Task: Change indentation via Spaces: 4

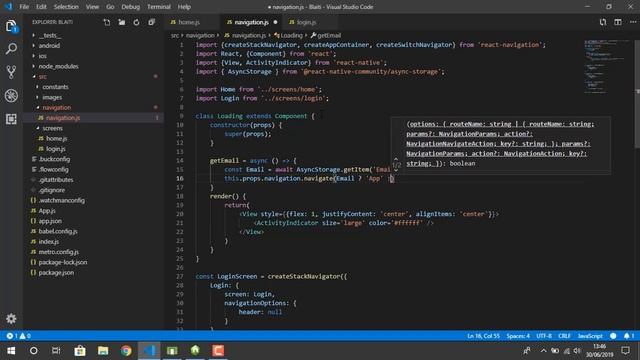Action: (x=518, y=336)
